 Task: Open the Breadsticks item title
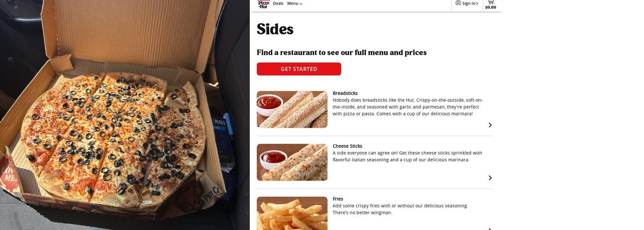345,93
